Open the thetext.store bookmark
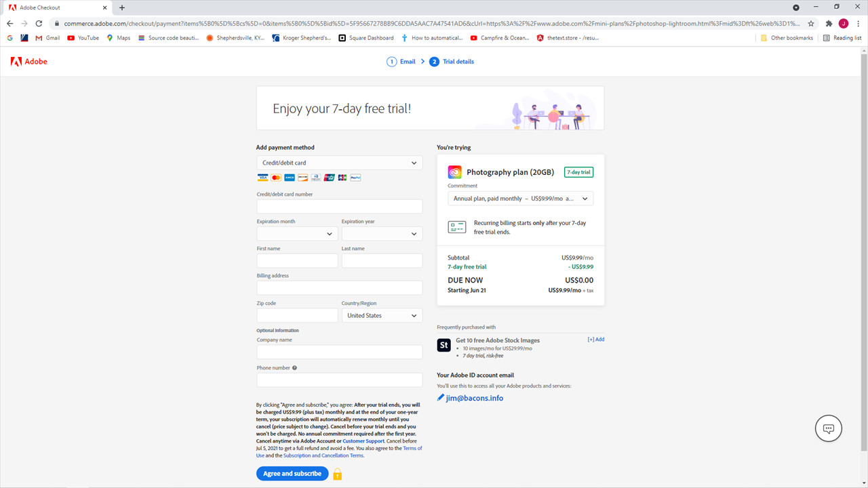The image size is (868, 488). point(568,38)
